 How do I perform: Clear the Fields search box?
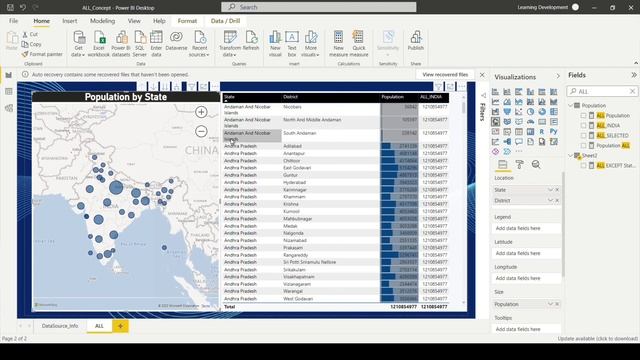(632, 91)
